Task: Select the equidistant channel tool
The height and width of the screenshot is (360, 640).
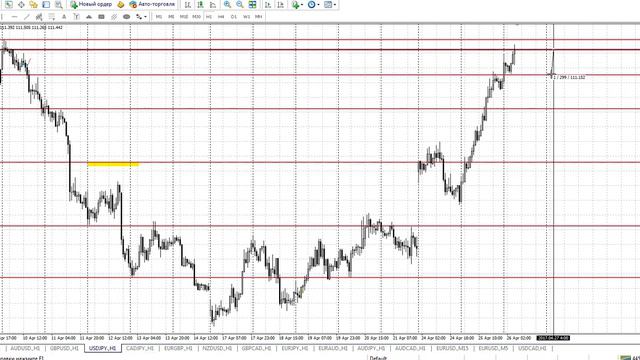Action: tap(39, 17)
